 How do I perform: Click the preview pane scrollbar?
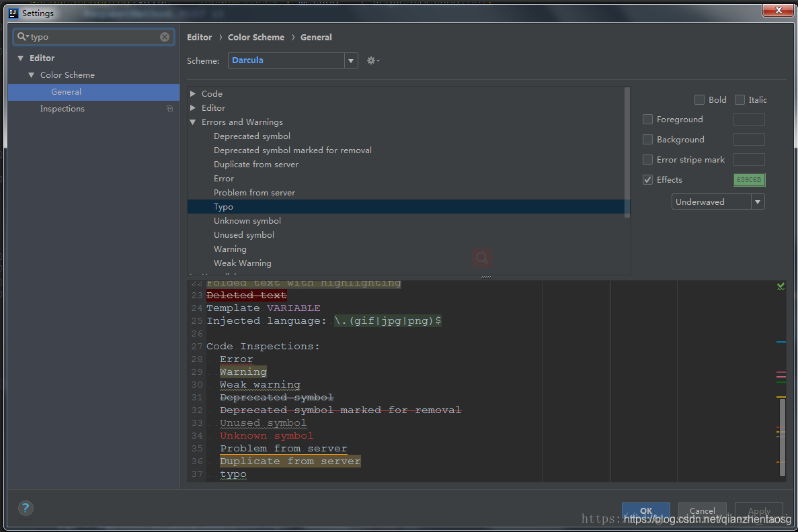click(x=783, y=437)
